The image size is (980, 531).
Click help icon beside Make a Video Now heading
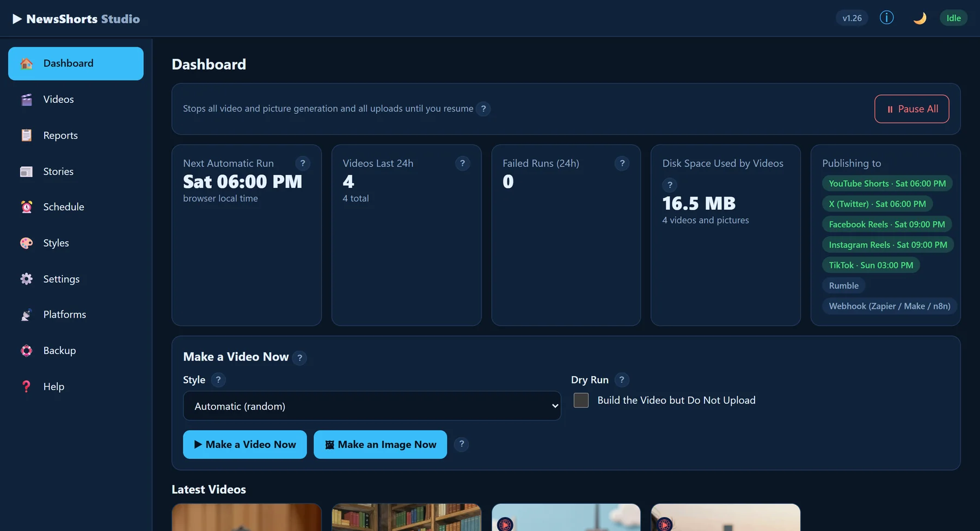click(x=299, y=358)
